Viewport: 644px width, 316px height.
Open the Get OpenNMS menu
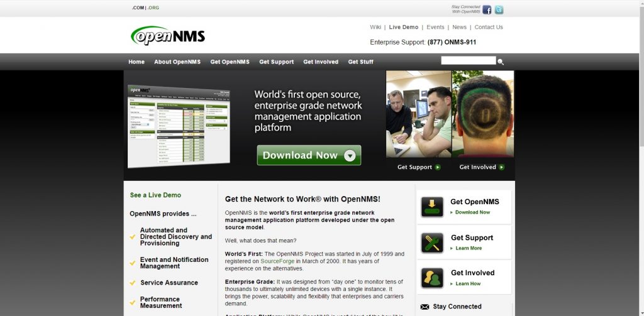tap(230, 62)
